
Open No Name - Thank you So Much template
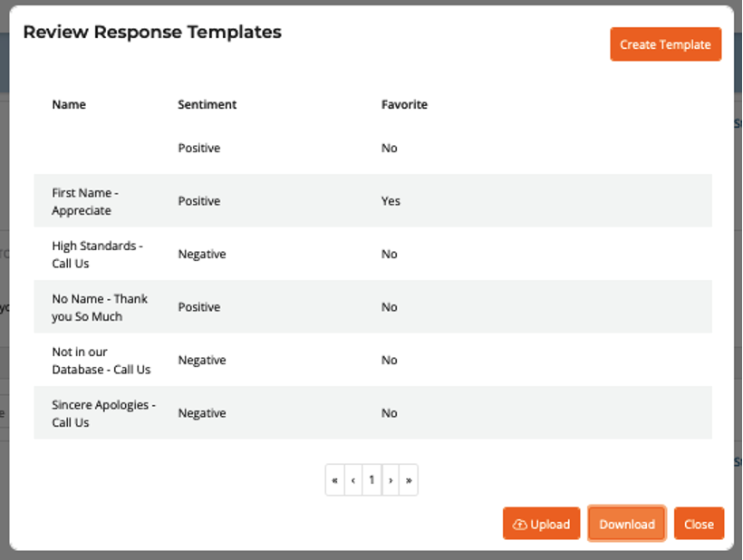pos(99,307)
